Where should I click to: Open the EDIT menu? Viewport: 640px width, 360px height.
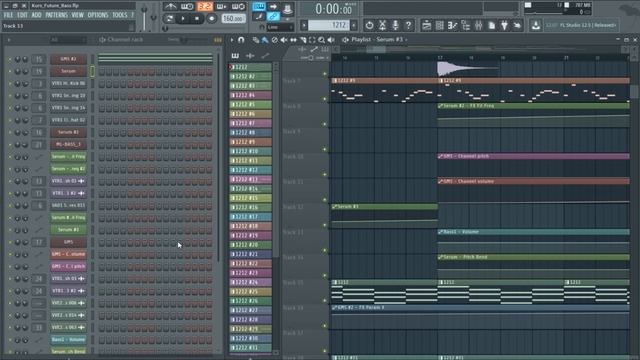tap(22, 15)
